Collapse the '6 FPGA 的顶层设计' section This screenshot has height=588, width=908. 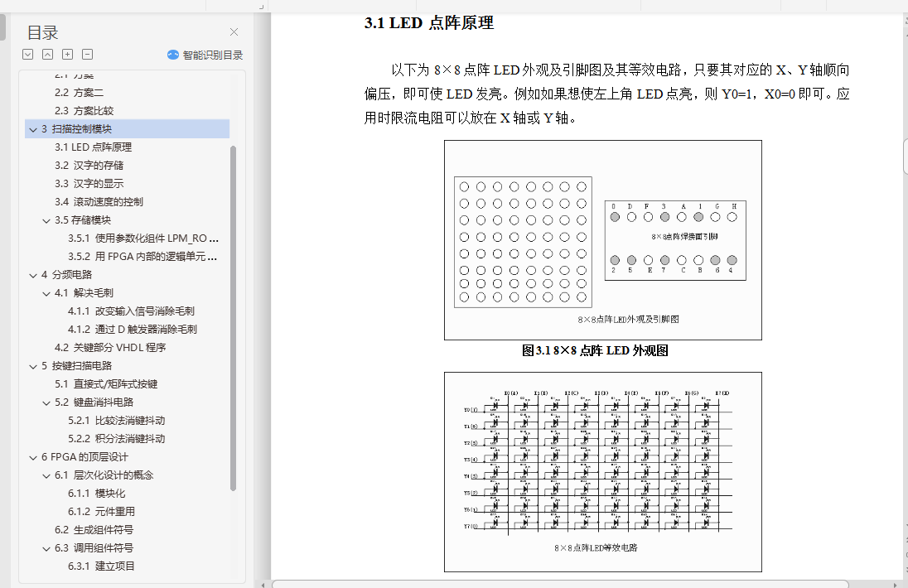tap(33, 457)
